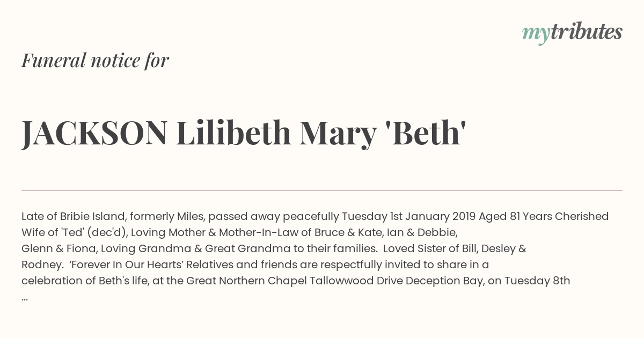The height and width of the screenshot is (338, 644).
Task: Click the horizontal divider line below the name
Action: tap(322, 190)
